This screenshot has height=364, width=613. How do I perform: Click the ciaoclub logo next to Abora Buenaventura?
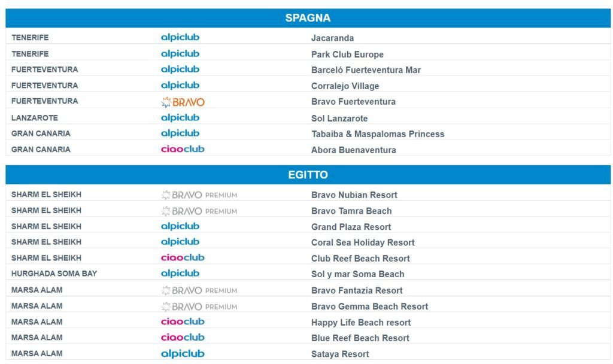click(x=183, y=149)
